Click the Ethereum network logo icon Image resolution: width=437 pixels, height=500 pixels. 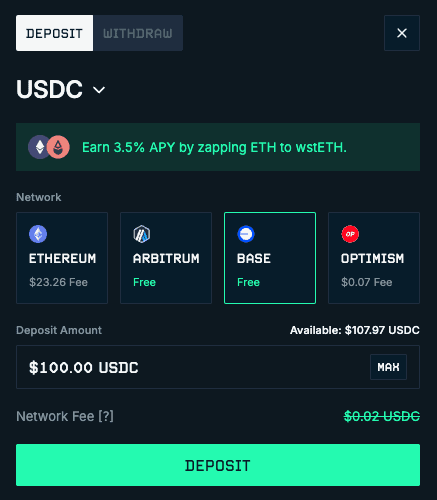tap(38, 234)
